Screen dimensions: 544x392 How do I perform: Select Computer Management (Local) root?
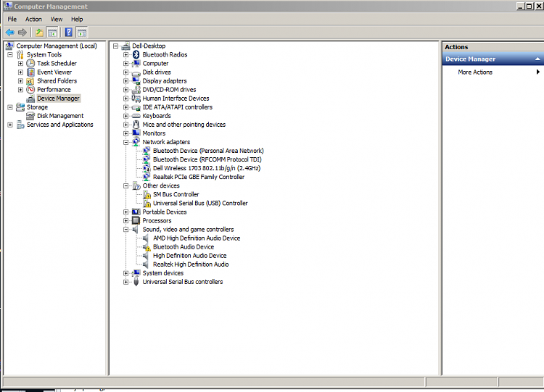[x=57, y=46]
